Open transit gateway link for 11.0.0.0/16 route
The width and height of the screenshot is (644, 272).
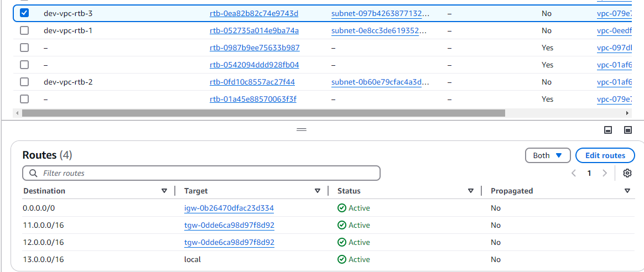coord(229,225)
